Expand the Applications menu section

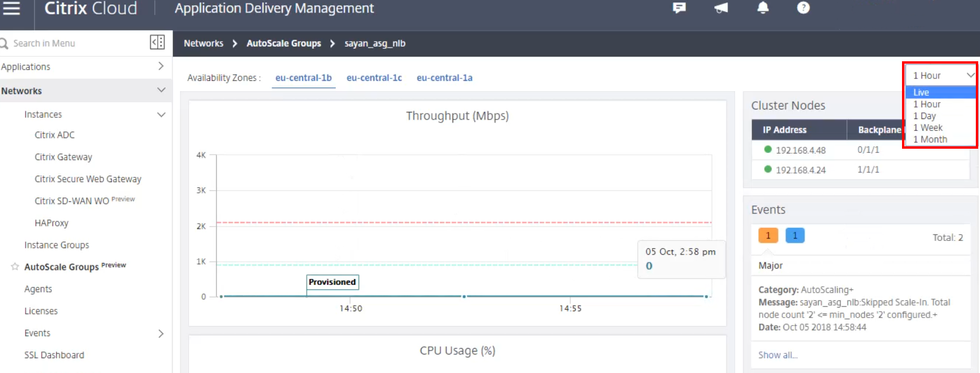coord(161,66)
